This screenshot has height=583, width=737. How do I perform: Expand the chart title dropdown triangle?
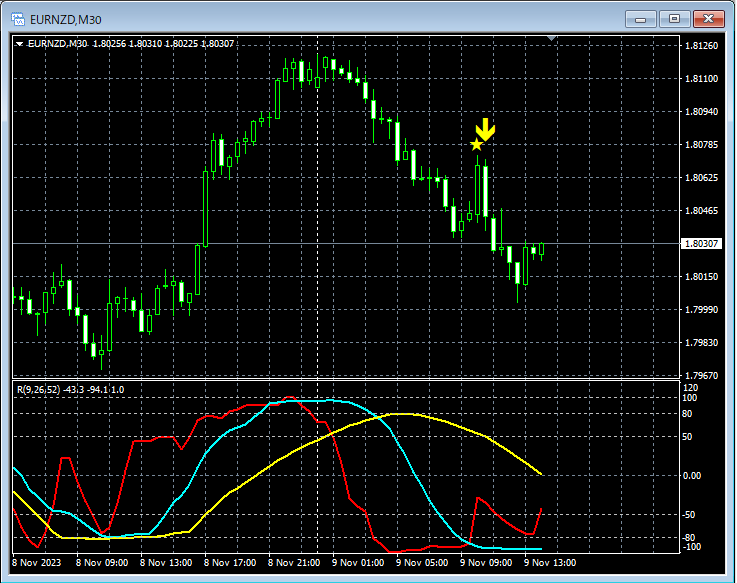coord(19,44)
